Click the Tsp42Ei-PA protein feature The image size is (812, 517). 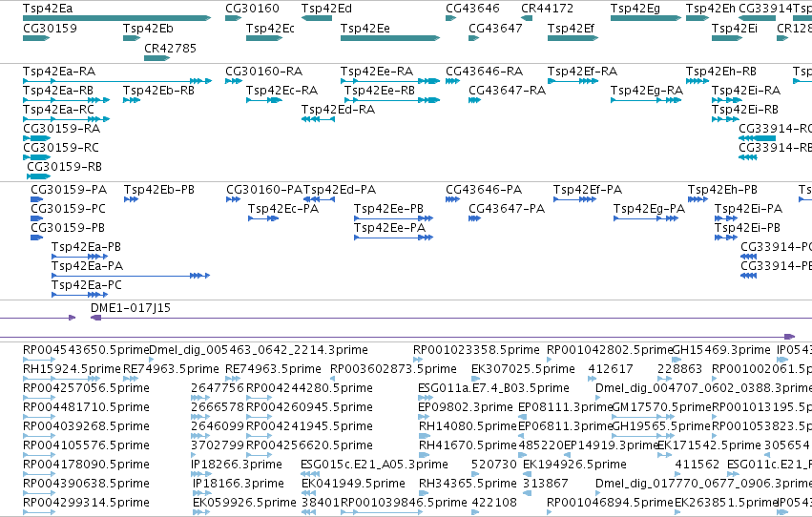pyautogui.click(x=726, y=218)
